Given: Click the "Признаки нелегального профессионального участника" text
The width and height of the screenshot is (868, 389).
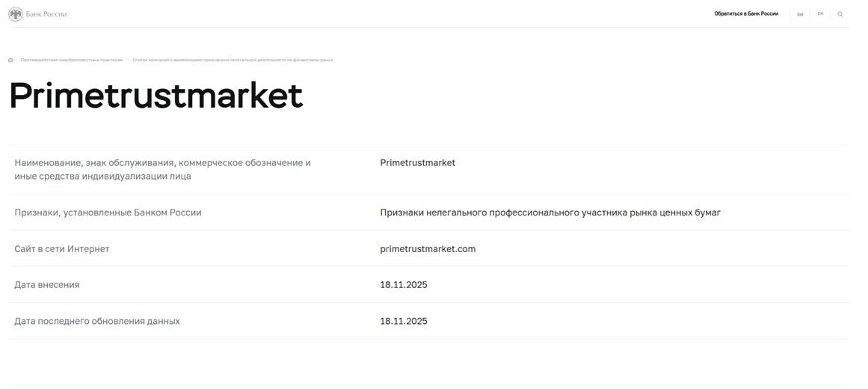Looking at the screenshot, I should 550,213.
